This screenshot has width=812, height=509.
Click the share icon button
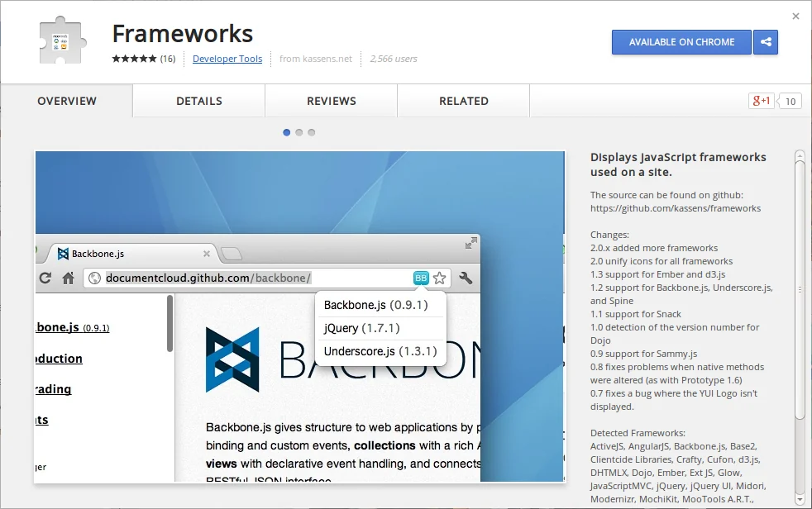[x=766, y=42]
